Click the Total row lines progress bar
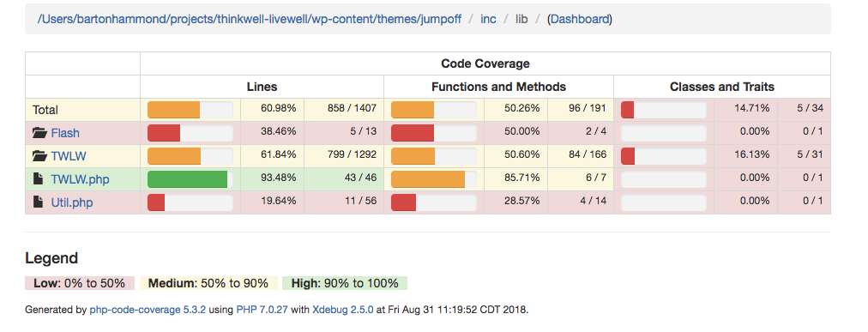 190,110
